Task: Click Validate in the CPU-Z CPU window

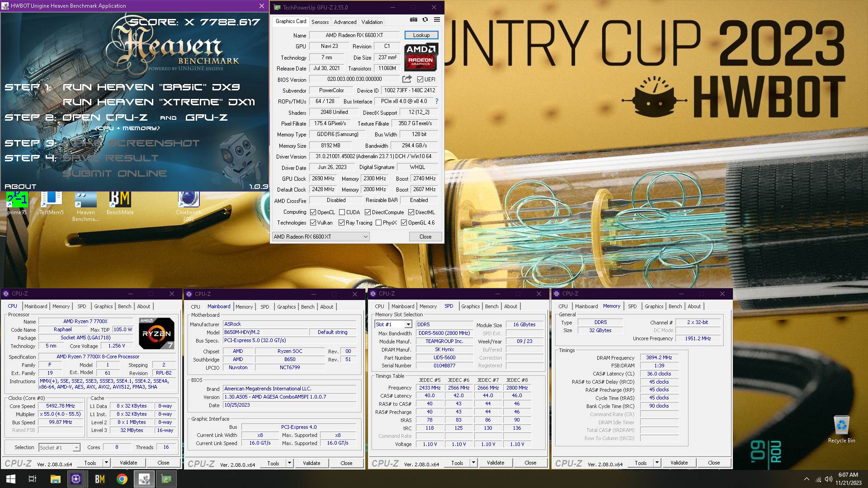Action: pyautogui.click(x=128, y=463)
